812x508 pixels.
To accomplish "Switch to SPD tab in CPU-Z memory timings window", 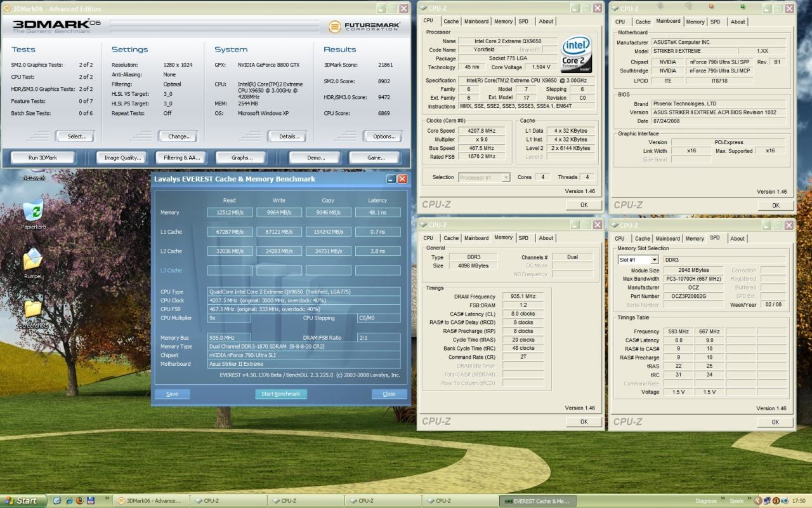I will pos(523,238).
